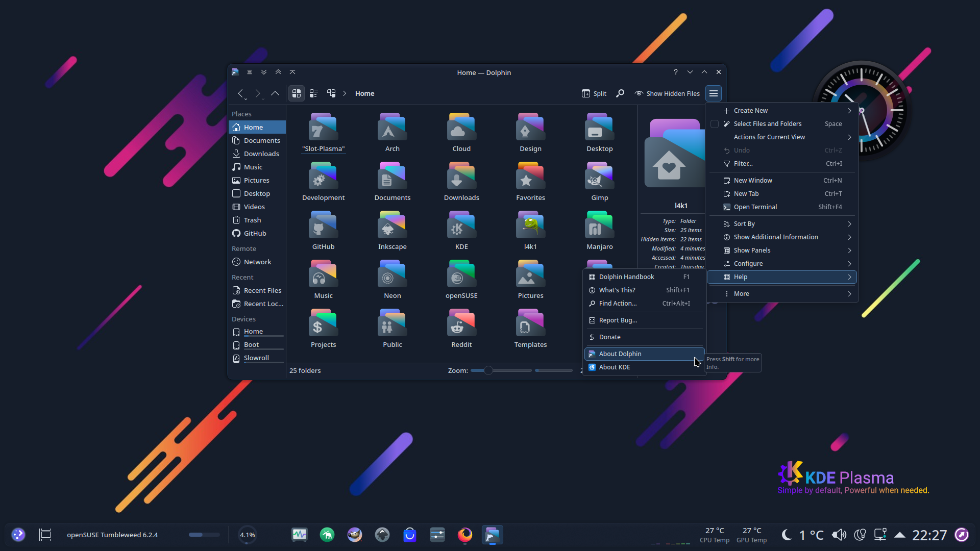
Task: Switch to Compact view mode
Action: point(314,93)
